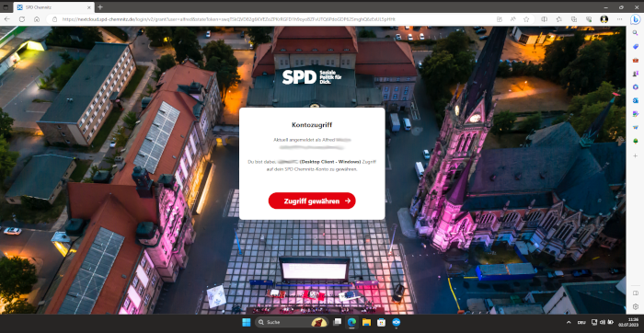Show hidden tray icons chevron
This screenshot has width=644, height=333.
pyautogui.click(x=569, y=322)
